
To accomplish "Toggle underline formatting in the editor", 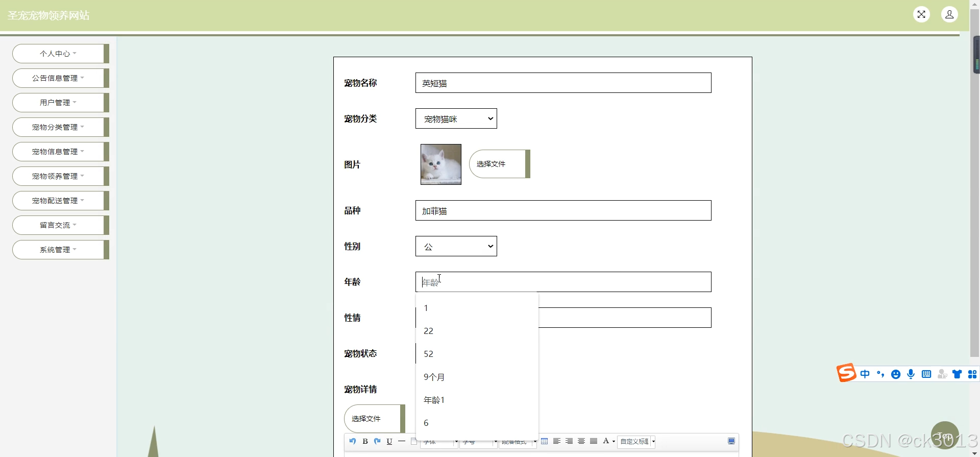I will [389, 441].
